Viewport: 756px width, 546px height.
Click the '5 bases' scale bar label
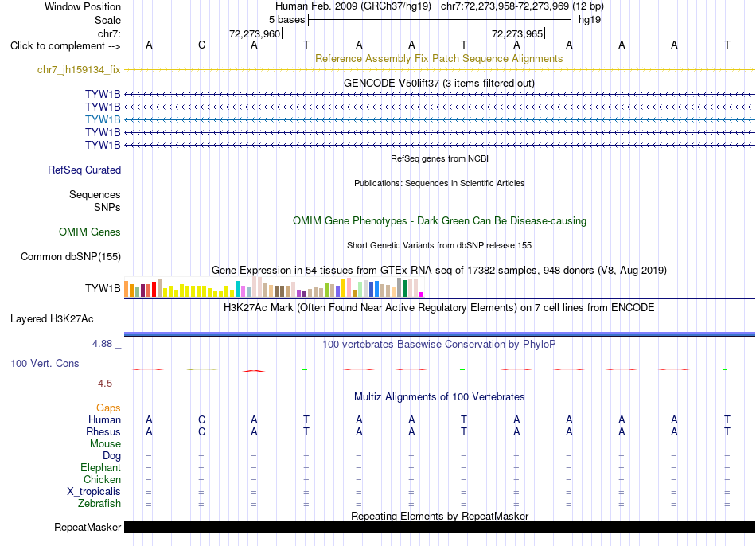(x=286, y=20)
